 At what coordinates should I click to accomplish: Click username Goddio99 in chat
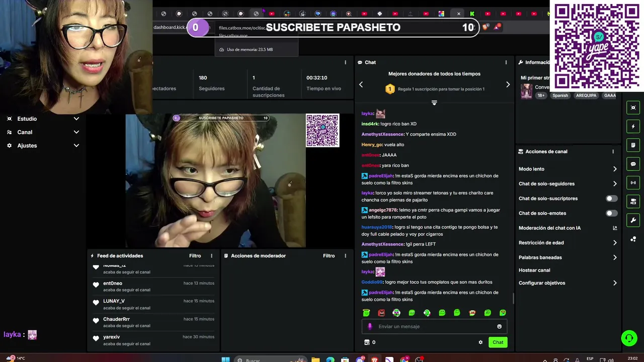[x=372, y=282]
